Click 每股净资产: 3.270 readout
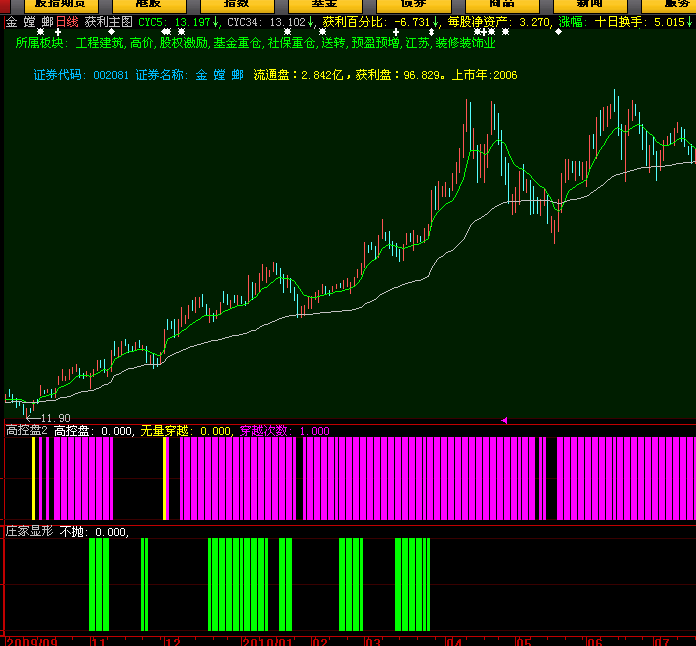 pyautogui.click(x=498, y=22)
